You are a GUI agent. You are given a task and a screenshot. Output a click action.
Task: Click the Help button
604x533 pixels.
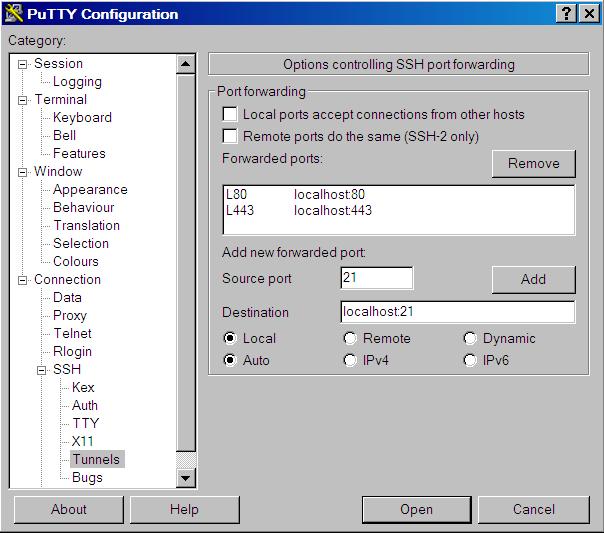(x=185, y=510)
